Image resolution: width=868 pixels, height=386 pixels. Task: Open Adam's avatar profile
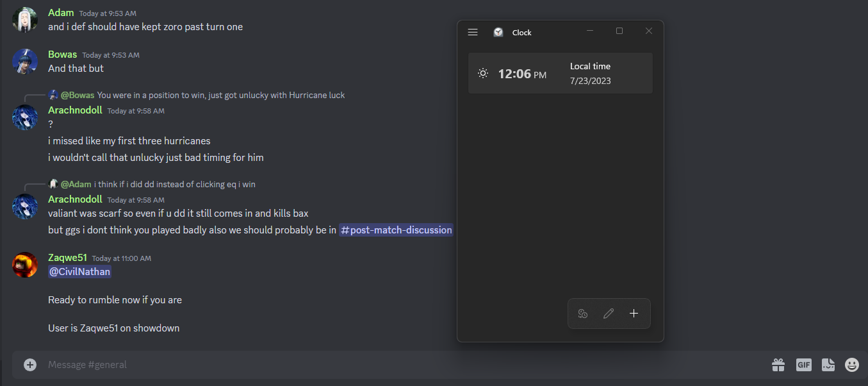25,20
